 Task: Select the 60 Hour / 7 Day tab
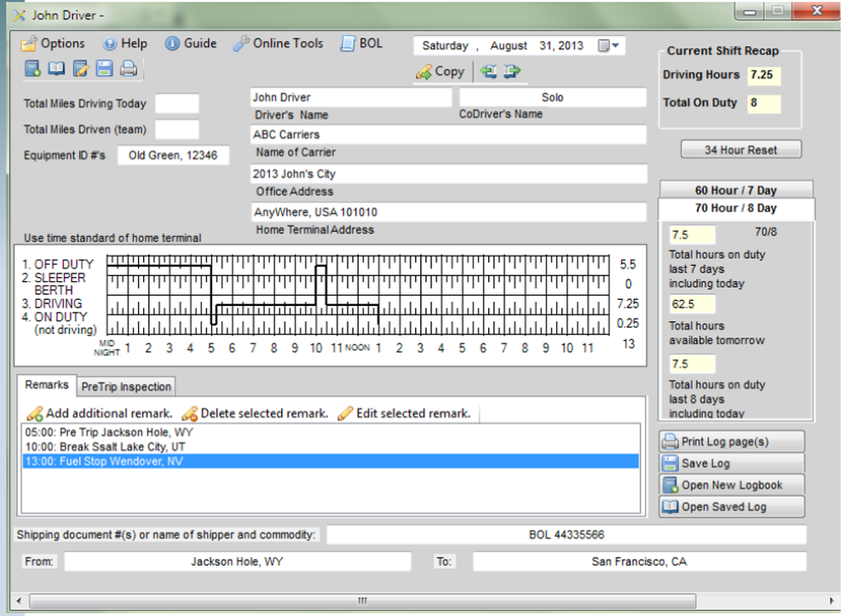735,190
